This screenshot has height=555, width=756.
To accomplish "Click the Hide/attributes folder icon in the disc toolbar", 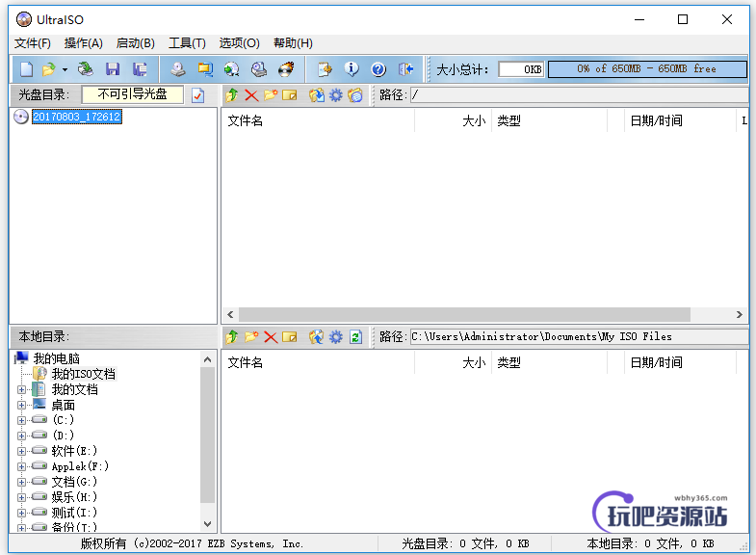I will (355, 95).
